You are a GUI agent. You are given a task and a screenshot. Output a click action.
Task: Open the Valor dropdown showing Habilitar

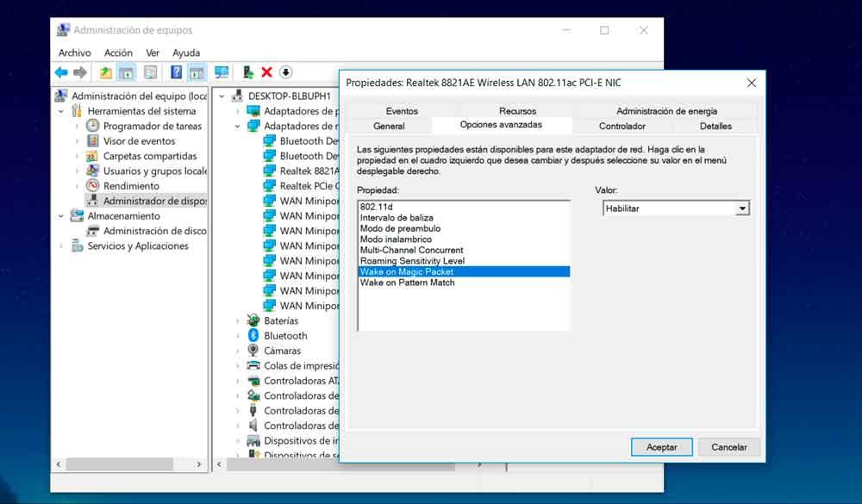676,208
